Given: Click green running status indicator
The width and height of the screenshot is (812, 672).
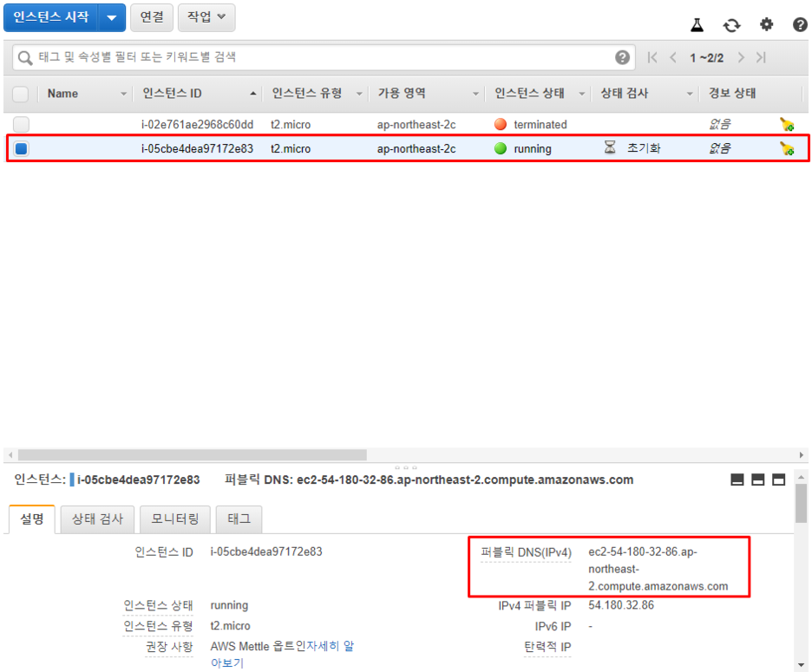Looking at the screenshot, I should (x=501, y=148).
